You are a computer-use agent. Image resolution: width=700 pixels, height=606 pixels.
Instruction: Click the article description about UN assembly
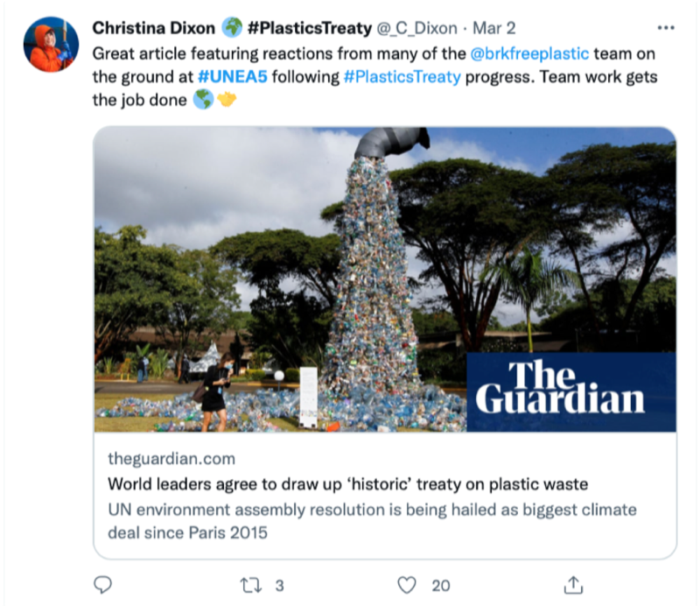(372, 520)
